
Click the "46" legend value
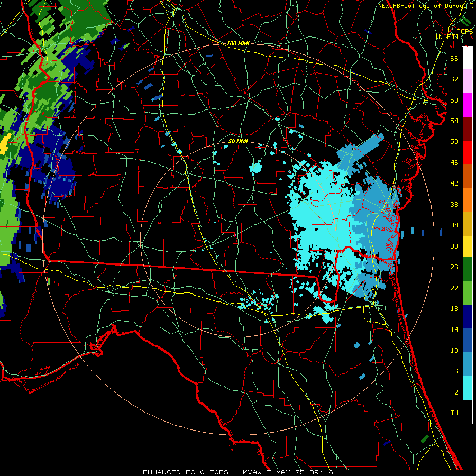[454, 163]
